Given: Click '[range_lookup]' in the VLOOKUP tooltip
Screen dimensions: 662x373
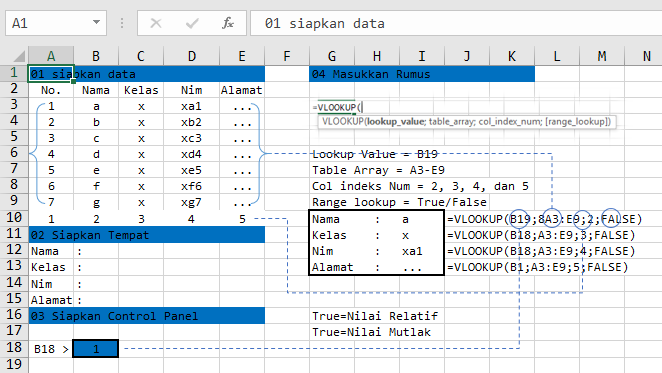Looking at the screenshot, I should point(576,122).
